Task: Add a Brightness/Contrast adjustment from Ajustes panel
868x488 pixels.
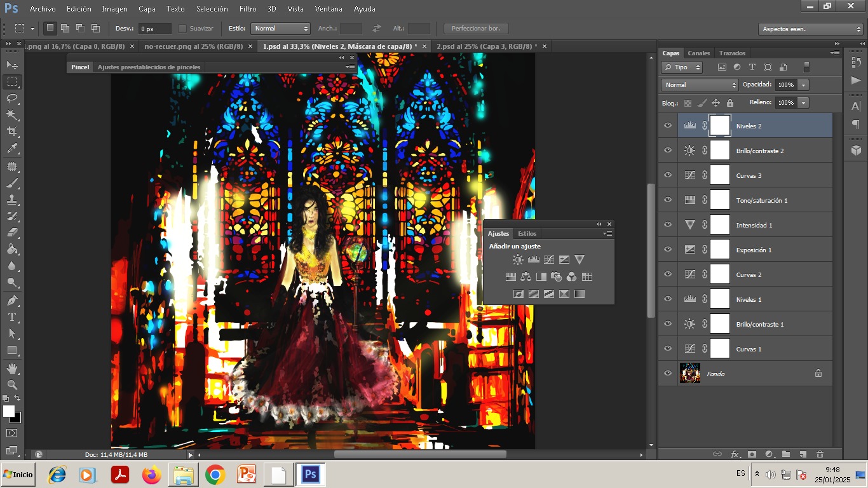Action: (x=518, y=259)
